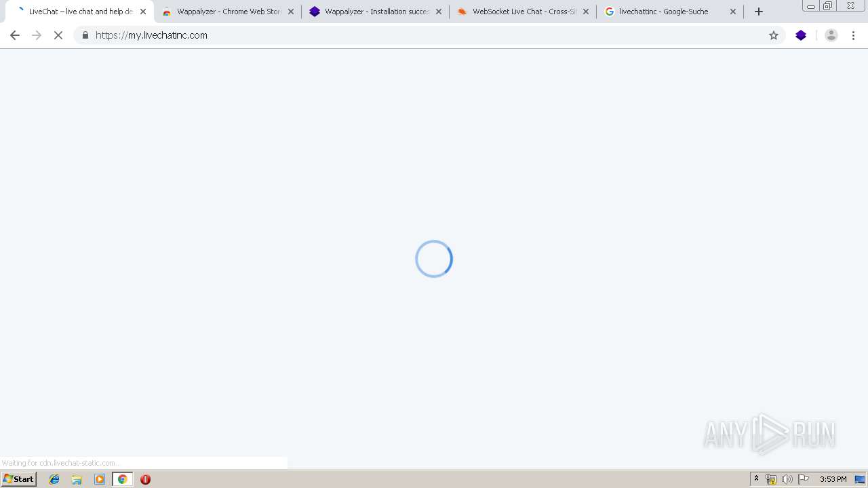View site security lock information
The image size is (868, 488).
85,35
